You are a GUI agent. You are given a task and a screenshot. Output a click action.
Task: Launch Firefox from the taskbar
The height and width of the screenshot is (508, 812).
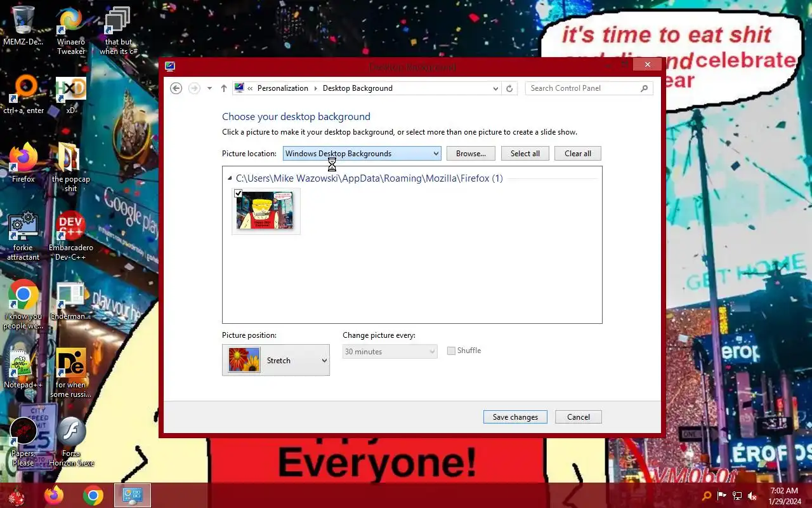pyautogui.click(x=54, y=495)
